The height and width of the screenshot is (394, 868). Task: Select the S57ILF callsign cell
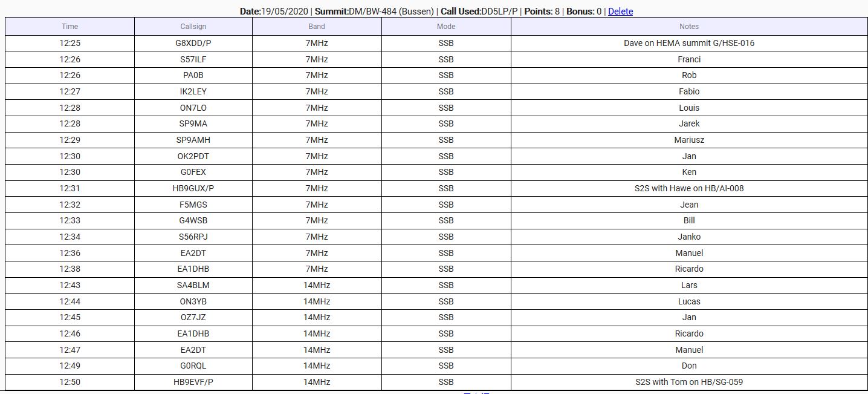pyautogui.click(x=193, y=59)
